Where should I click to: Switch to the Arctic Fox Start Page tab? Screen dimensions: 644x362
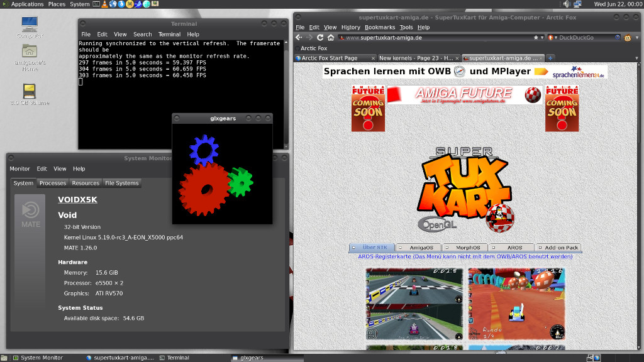click(x=336, y=58)
